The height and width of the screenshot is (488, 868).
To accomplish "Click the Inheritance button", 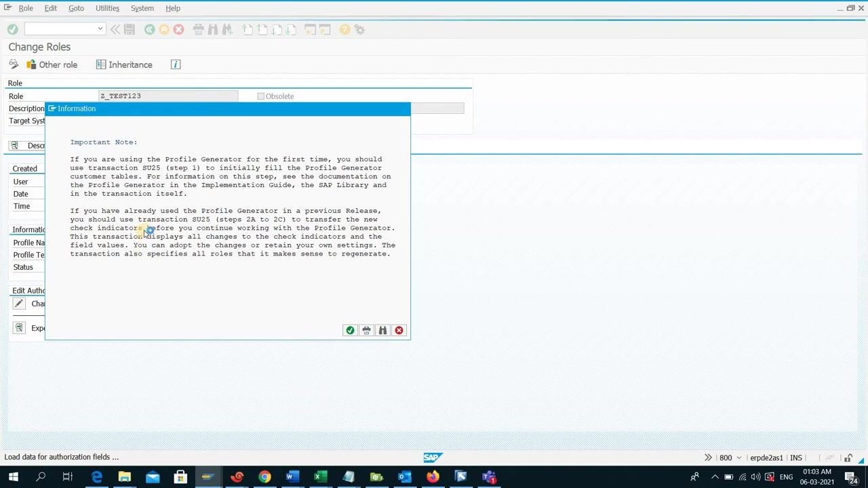I will coord(124,64).
